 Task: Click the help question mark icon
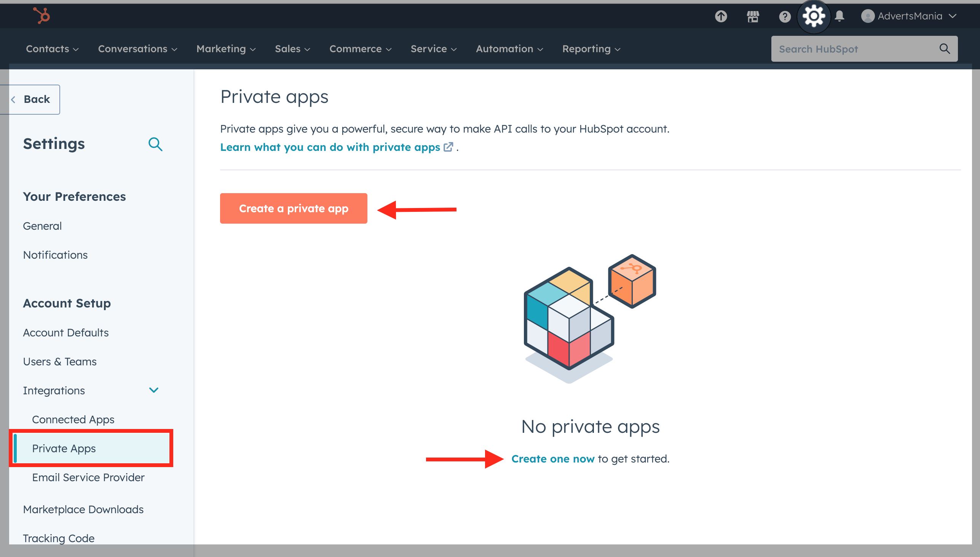tap(784, 16)
